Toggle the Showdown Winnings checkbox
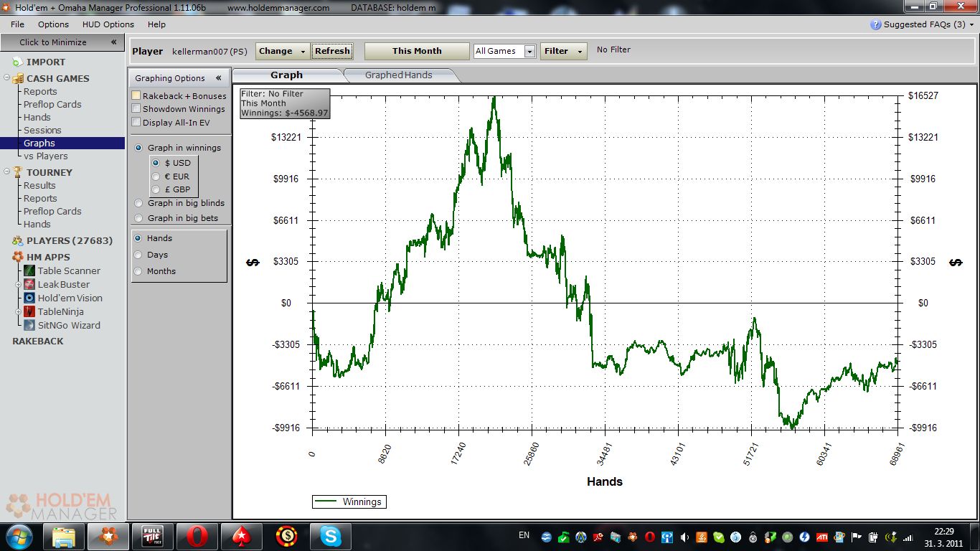 pyautogui.click(x=136, y=109)
